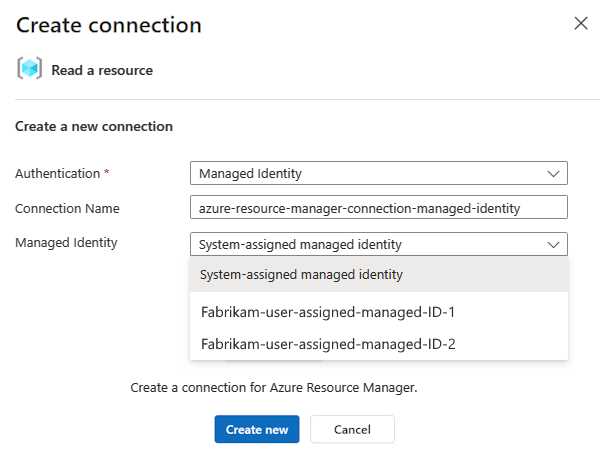Click the Connection Name label
Screen dimensions: 600x460
[67, 209]
